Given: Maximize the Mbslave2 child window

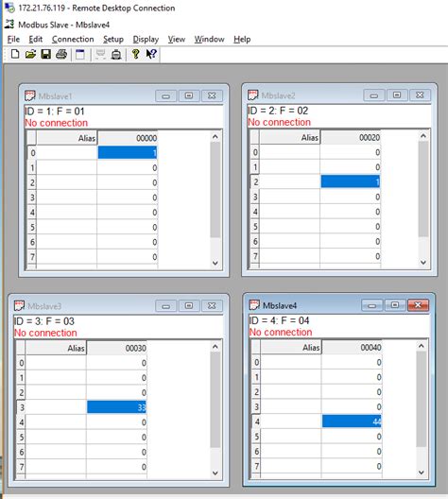Looking at the screenshot, I should (x=397, y=95).
